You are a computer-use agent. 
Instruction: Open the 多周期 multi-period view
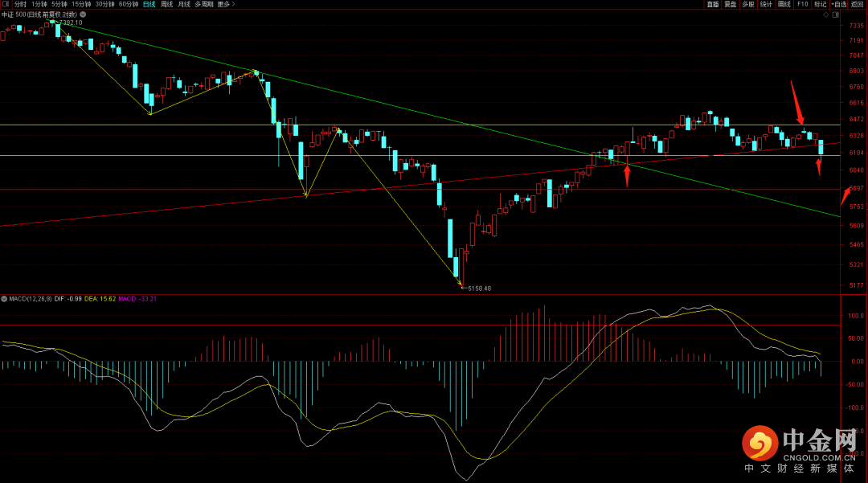coord(203,4)
